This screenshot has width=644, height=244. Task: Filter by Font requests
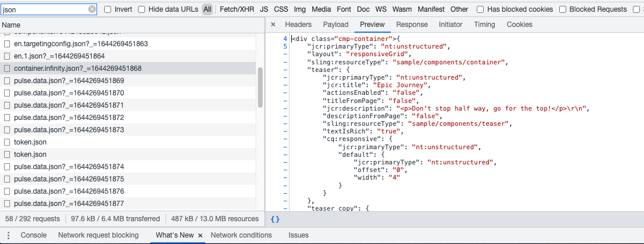(x=344, y=9)
